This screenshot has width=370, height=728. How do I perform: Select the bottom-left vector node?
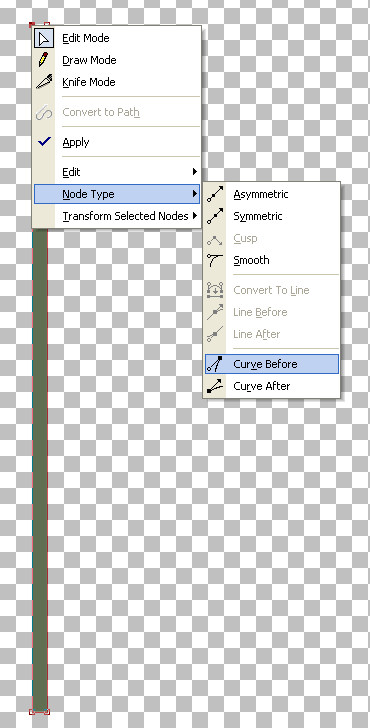(x=32, y=711)
